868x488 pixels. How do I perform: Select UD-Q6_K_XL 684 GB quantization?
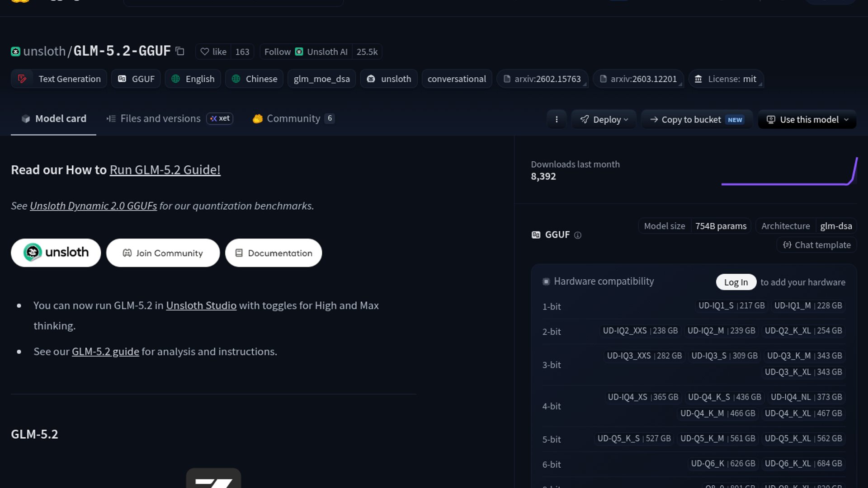[x=803, y=464]
